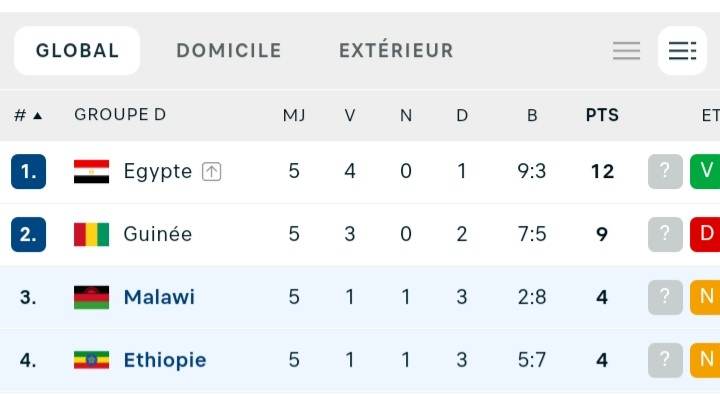
Task: Click the Egypt flag icon
Action: click(x=91, y=171)
